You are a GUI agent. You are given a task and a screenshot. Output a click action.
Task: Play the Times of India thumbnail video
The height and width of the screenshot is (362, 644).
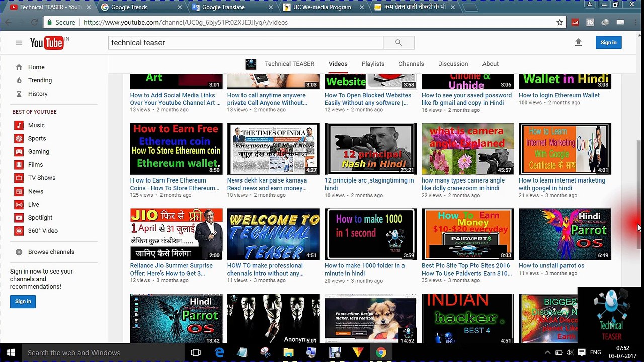(273, 149)
